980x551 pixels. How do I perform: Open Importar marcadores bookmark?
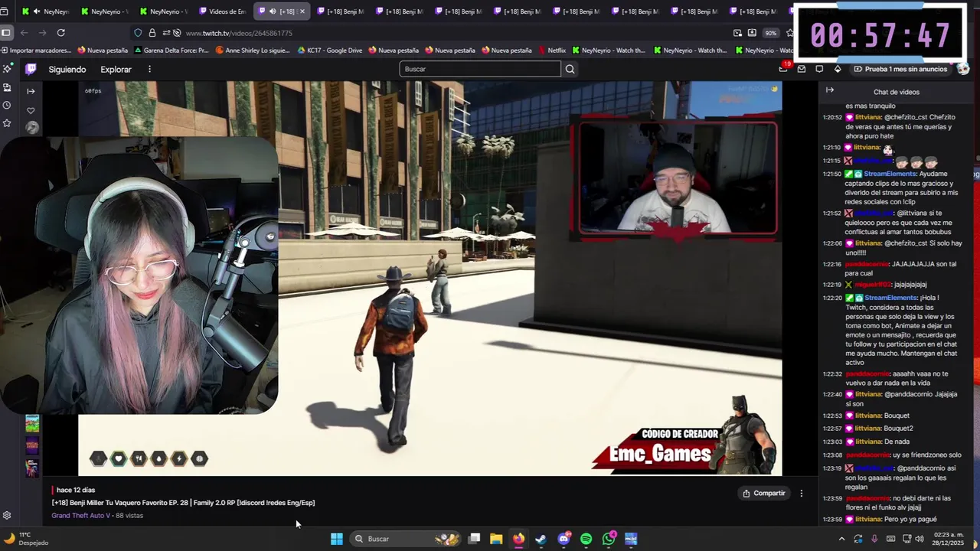37,51
